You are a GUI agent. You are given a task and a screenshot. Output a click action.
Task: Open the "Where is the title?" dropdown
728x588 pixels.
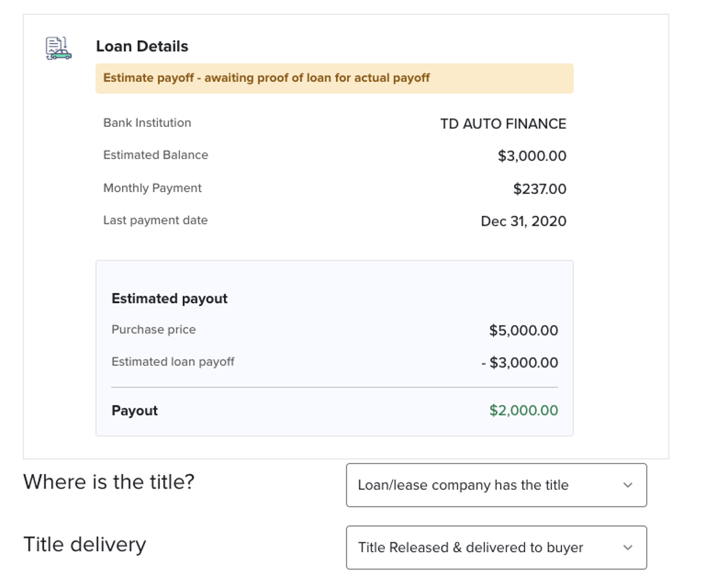pyautogui.click(x=496, y=485)
